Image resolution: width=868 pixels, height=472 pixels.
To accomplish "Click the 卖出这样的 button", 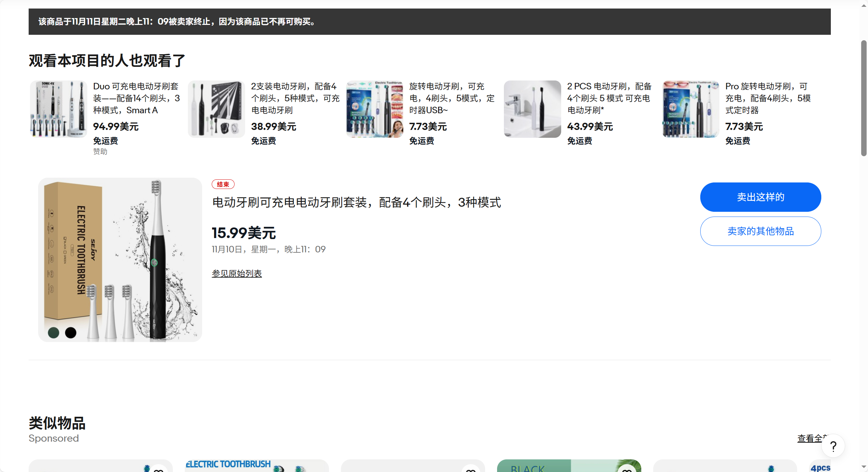I will [760, 197].
